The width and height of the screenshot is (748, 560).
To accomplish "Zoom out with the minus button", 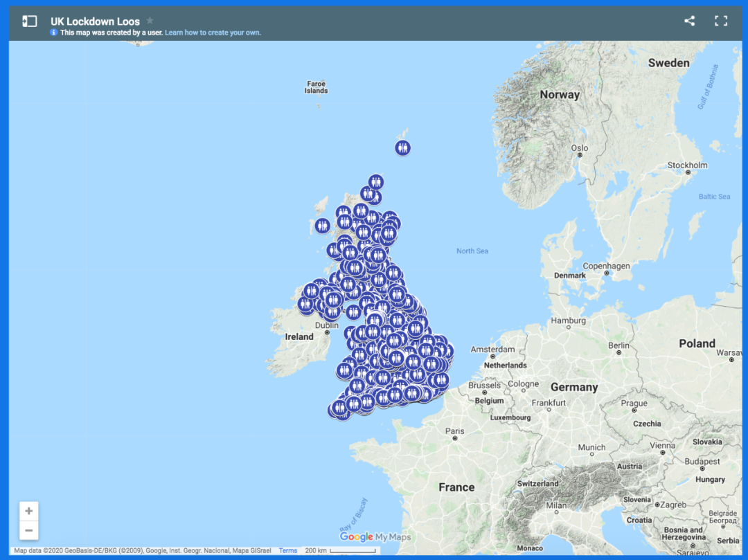I will [x=28, y=530].
